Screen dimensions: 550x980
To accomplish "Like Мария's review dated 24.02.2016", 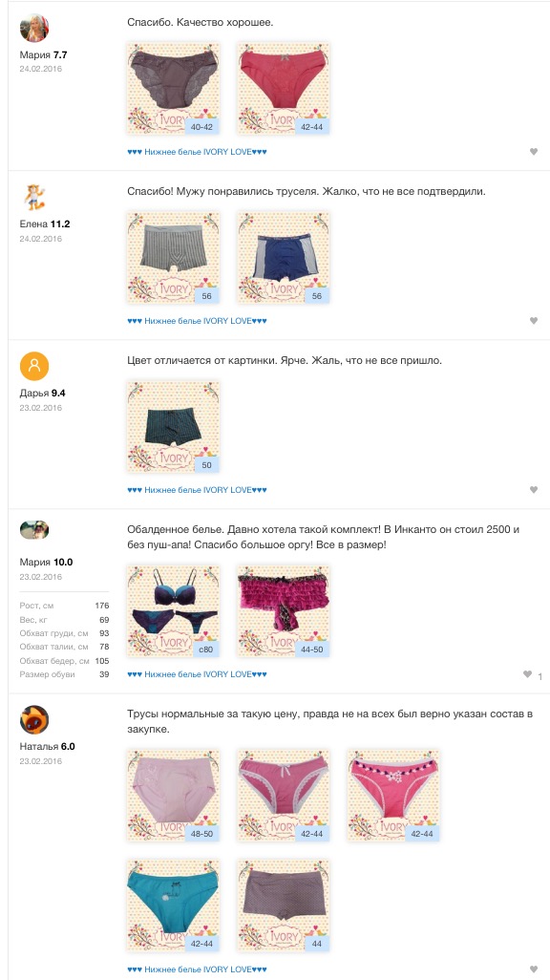I will pos(533,152).
